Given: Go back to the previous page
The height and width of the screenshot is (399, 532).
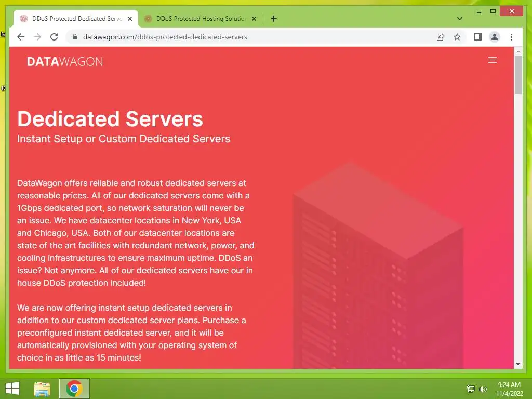Looking at the screenshot, I should 21,37.
